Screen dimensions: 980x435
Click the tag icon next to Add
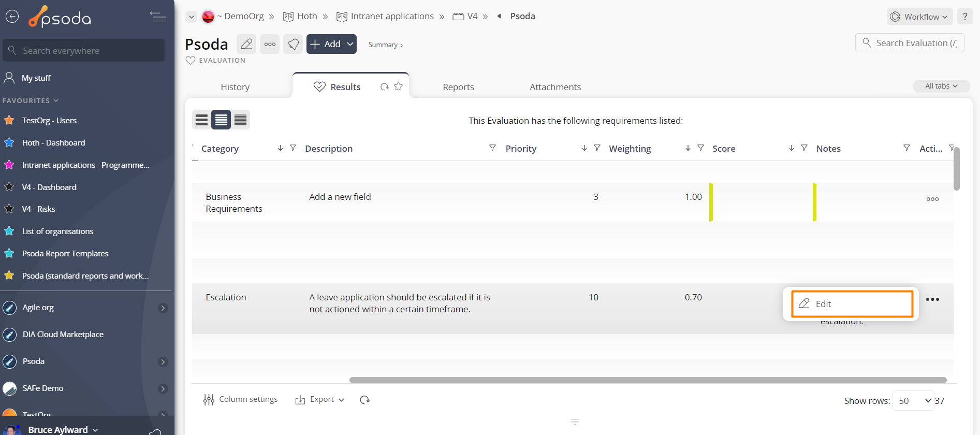(293, 44)
